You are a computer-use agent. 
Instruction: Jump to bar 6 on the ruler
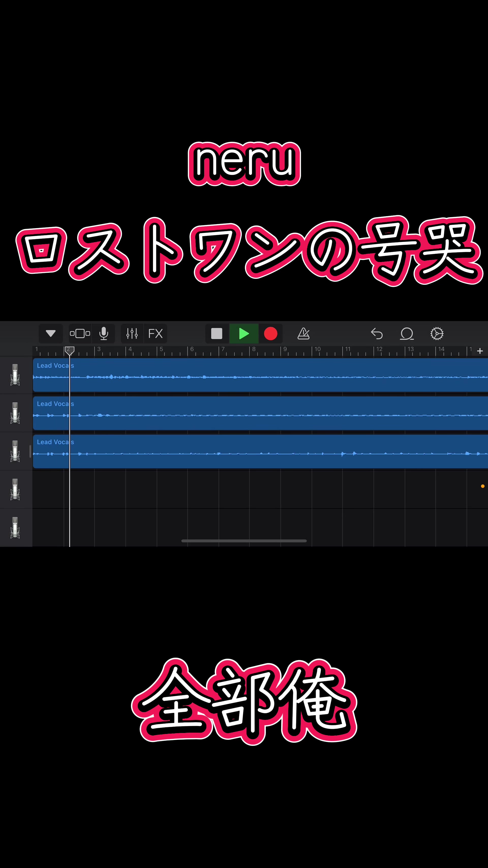pyautogui.click(x=192, y=349)
